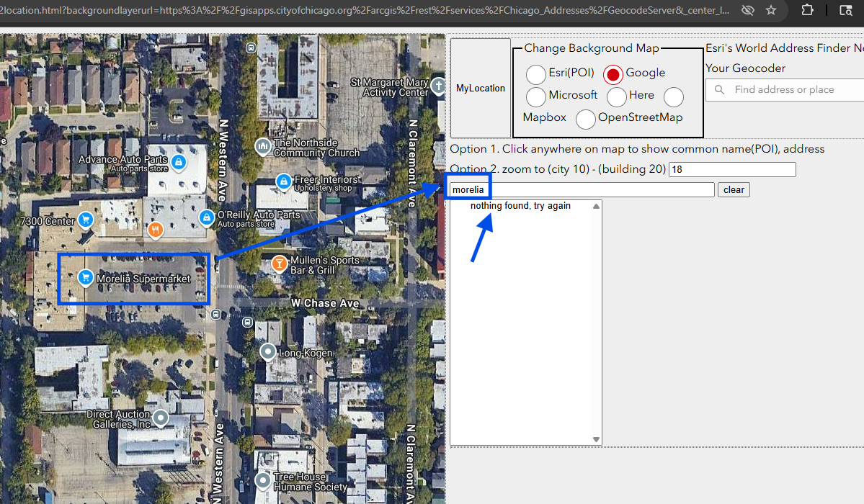Pick the Mapbox background map radio
Image resolution: width=864 pixels, height=504 pixels.
(673, 97)
